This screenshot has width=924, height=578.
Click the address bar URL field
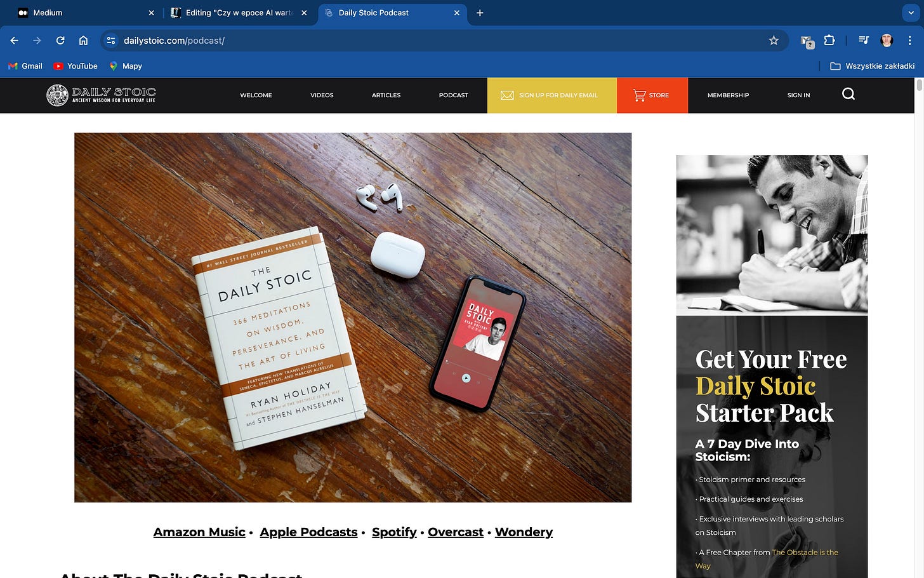(444, 41)
